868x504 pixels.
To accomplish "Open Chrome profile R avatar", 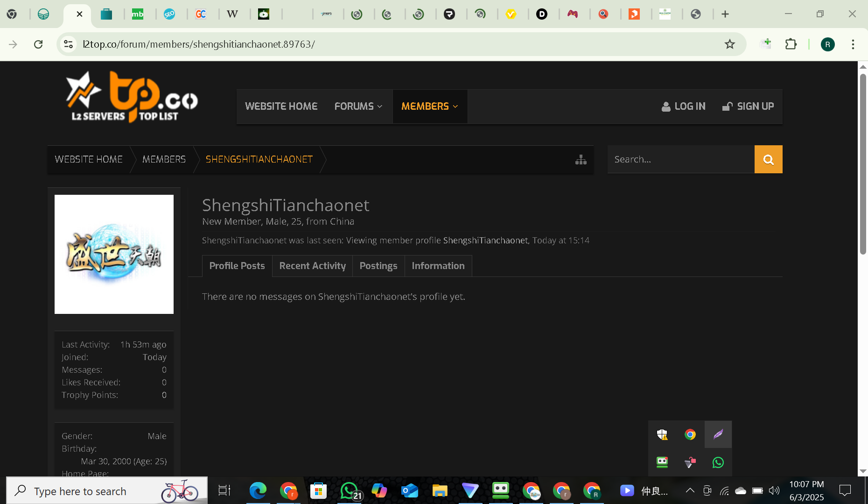I will (828, 44).
